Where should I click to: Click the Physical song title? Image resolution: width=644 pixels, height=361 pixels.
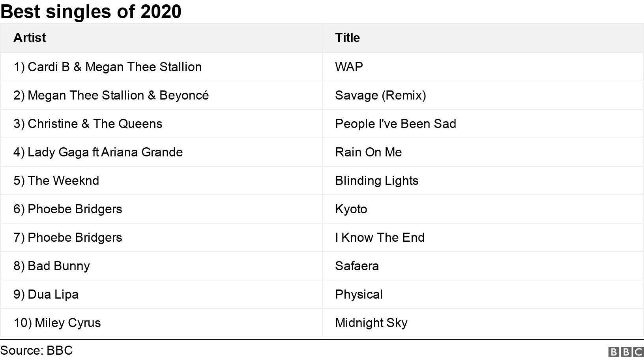[x=359, y=294]
